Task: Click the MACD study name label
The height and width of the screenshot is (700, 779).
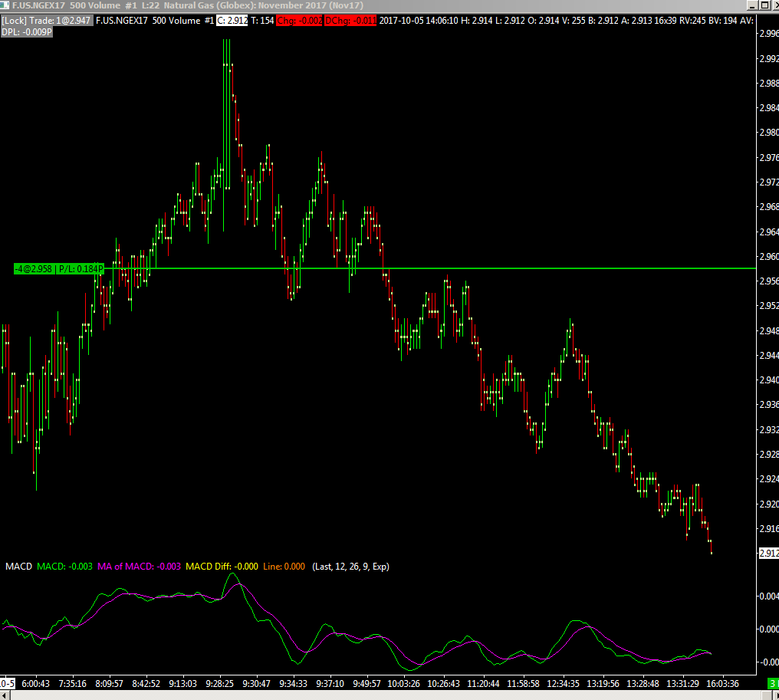Action: tap(18, 567)
